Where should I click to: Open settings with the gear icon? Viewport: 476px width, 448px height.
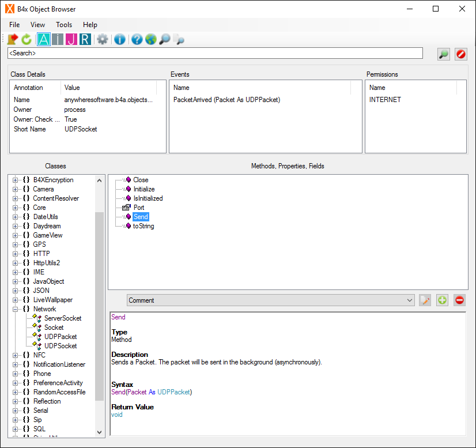tap(103, 39)
